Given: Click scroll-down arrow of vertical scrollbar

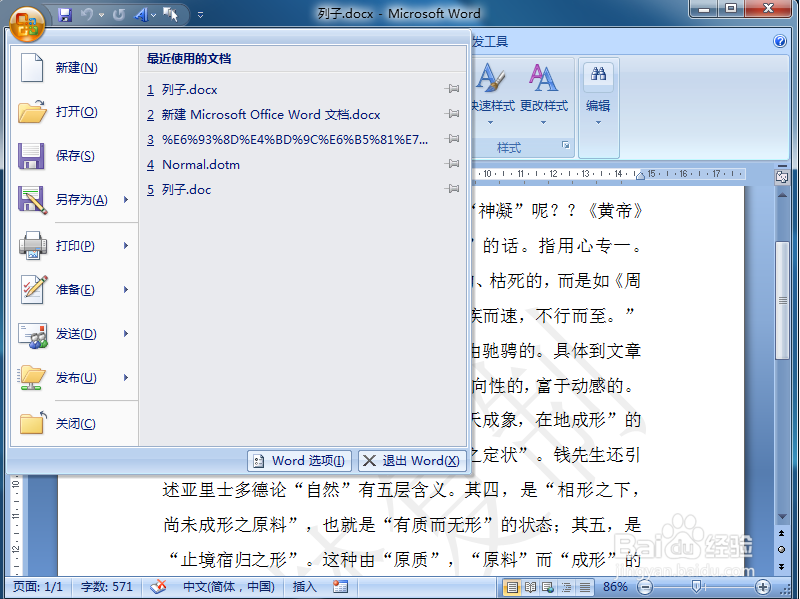Looking at the screenshot, I should click(782, 517).
